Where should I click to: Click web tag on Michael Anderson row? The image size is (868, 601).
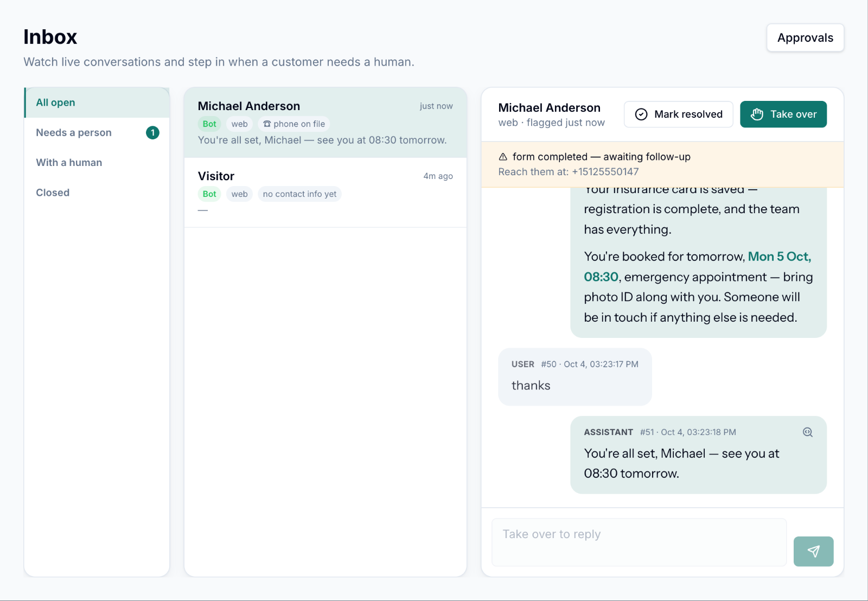pos(239,124)
